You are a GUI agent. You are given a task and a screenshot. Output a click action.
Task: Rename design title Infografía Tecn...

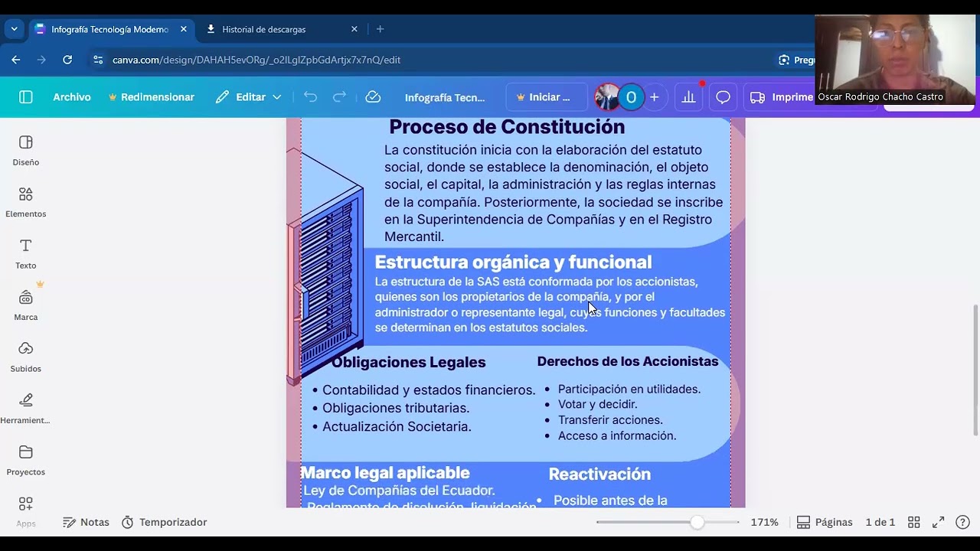pyautogui.click(x=445, y=97)
